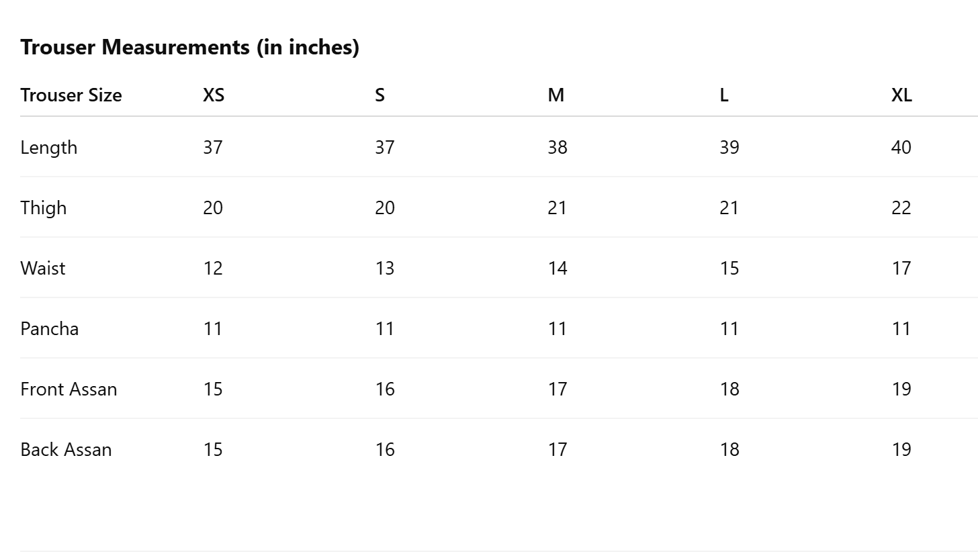Click the Trouser Measurements heading
The width and height of the screenshot is (978, 560).
coord(189,48)
